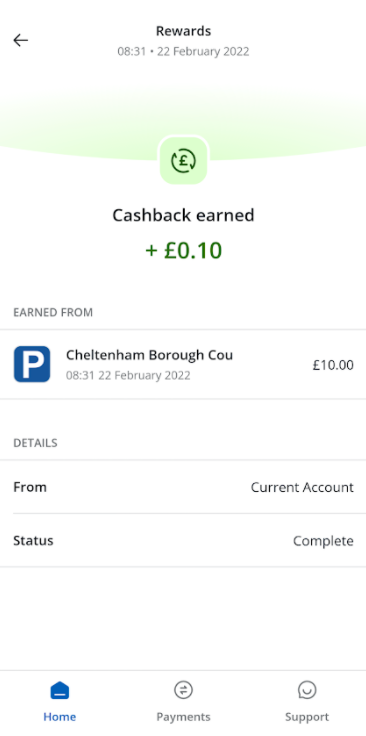Tap the back arrow icon
366x736 pixels.
(21, 40)
